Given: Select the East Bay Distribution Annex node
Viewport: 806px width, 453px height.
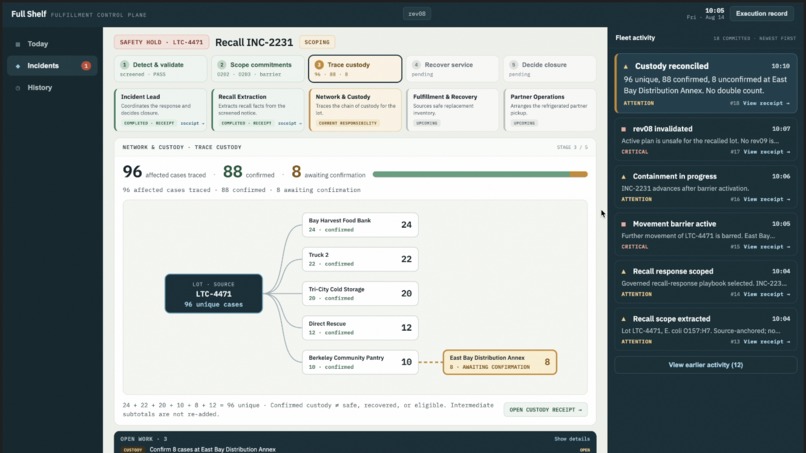Looking at the screenshot, I should (x=500, y=362).
